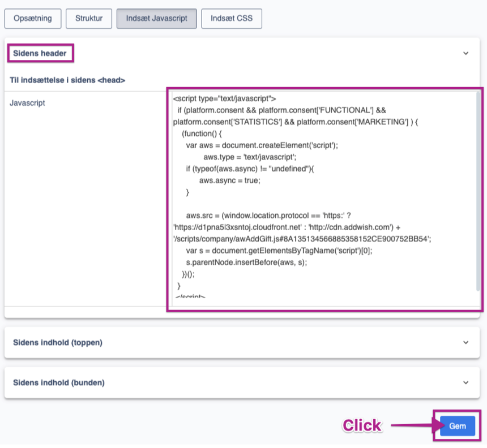Screen dimensions: 487x448
Task: Click the Sidens indhold (bunden) title
Action: 59,382
